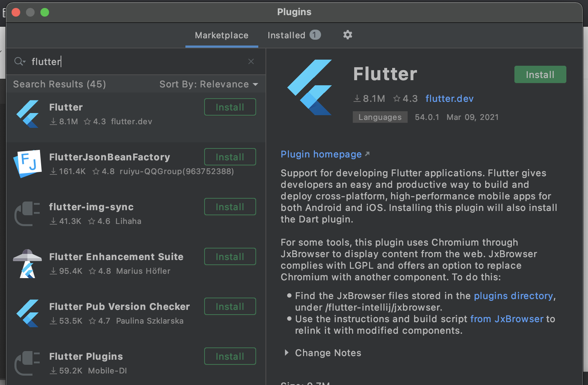Select the FlutterJsonBeanFactory FJ icon
This screenshot has height=385, width=588.
27,164
